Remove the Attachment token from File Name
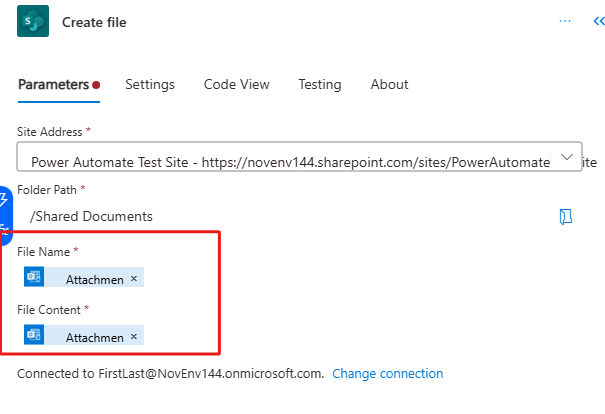The width and height of the screenshot is (605, 414). click(x=134, y=279)
